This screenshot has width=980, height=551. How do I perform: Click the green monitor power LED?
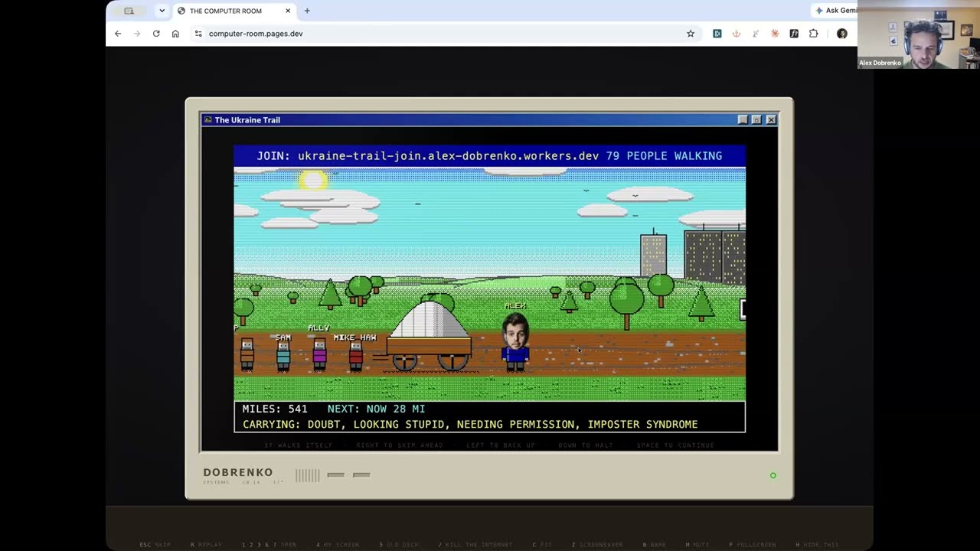[x=773, y=475]
